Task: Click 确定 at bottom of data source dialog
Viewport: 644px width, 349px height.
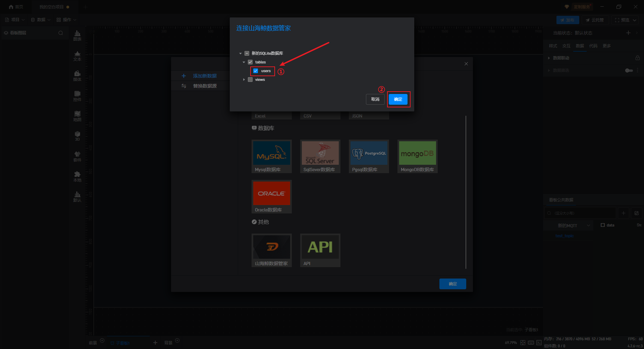Action: tap(453, 284)
